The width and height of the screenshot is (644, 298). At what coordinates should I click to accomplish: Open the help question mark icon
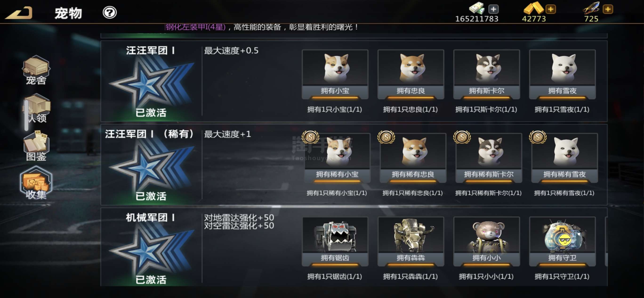tap(109, 12)
